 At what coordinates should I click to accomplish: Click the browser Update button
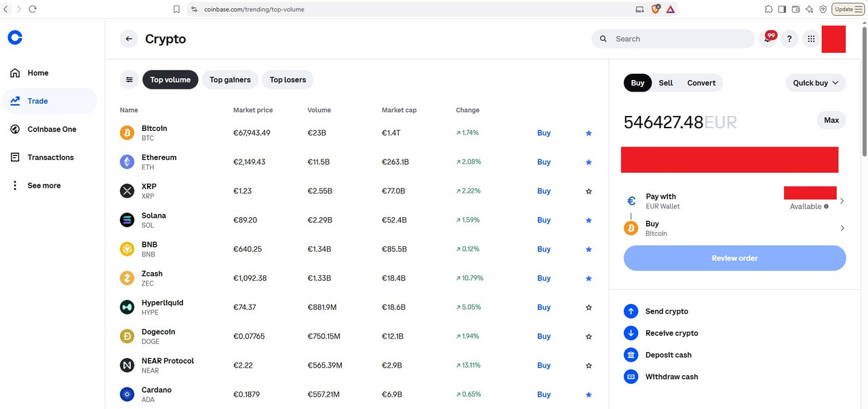(x=848, y=9)
